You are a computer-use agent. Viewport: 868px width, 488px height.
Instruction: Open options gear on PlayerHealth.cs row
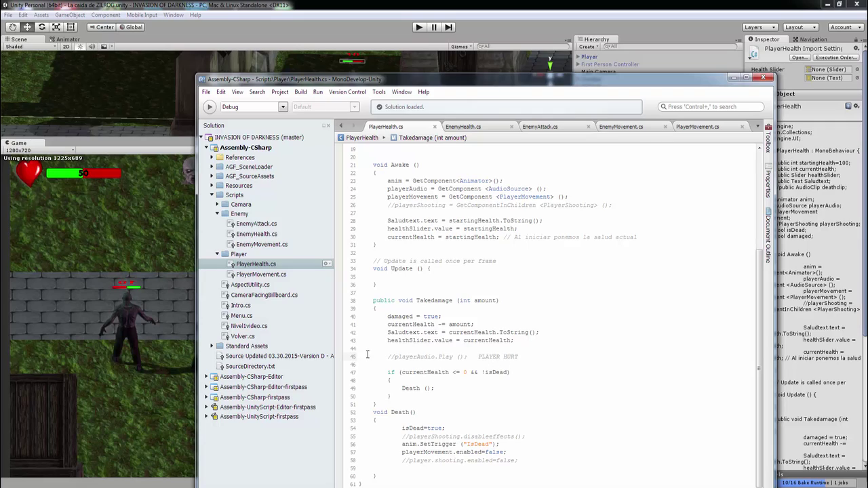(x=327, y=264)
